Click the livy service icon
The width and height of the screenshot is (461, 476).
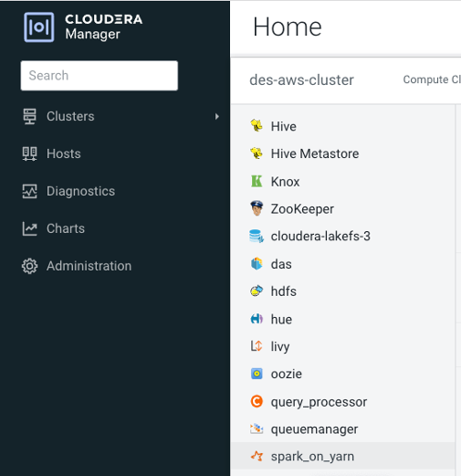[257, 346]
